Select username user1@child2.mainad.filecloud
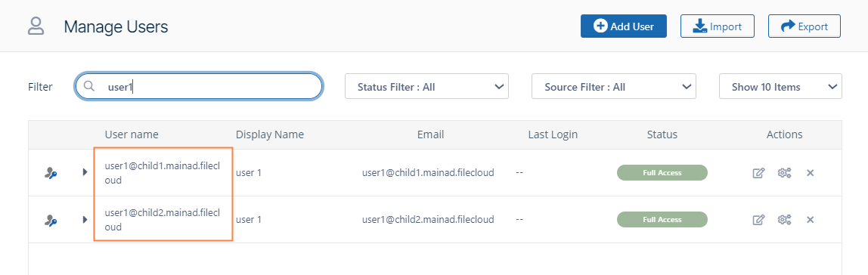Viewport: 868px width, 275px height. click(163, 220)
